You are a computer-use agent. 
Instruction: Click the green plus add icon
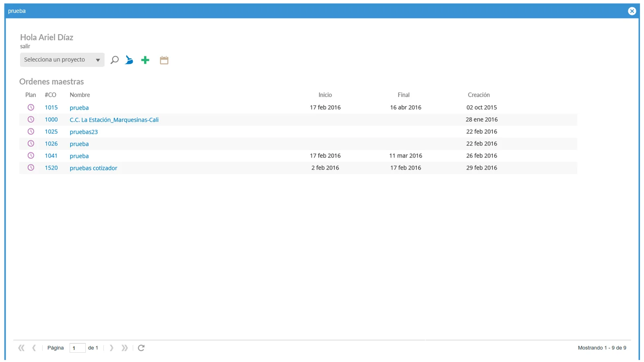coord(145,60)
